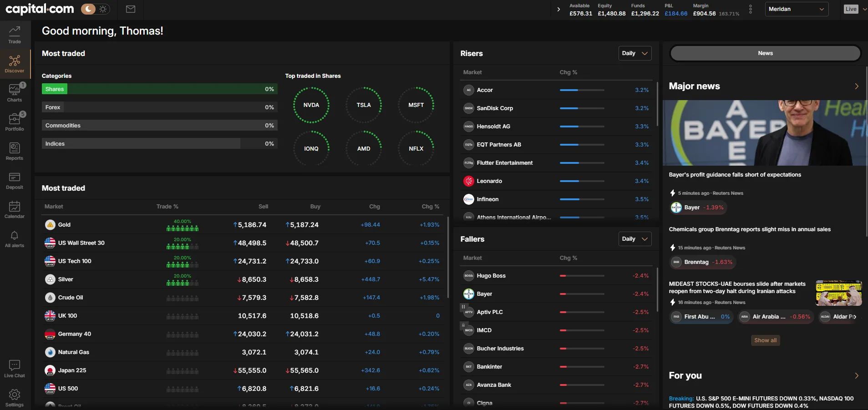This screenshot has height=410, width=868.
Task: Open the mail inbox envelope icon
Action: click(x=131, y=9)
